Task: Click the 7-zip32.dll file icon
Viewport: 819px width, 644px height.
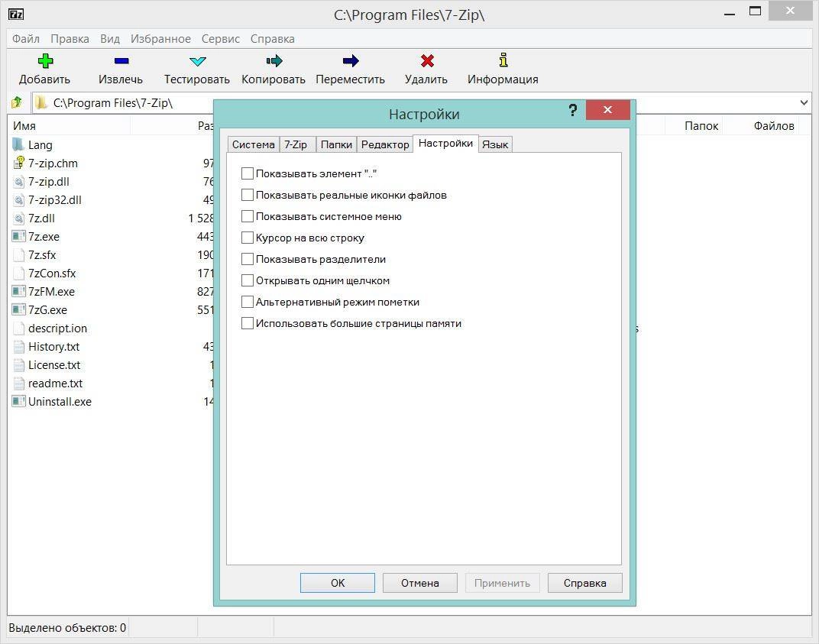Action: 18,199
